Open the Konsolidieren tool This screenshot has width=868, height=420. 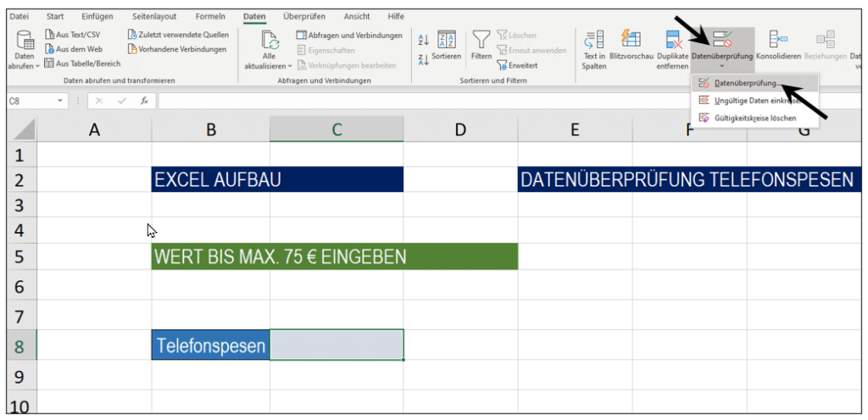click(778, 46)
